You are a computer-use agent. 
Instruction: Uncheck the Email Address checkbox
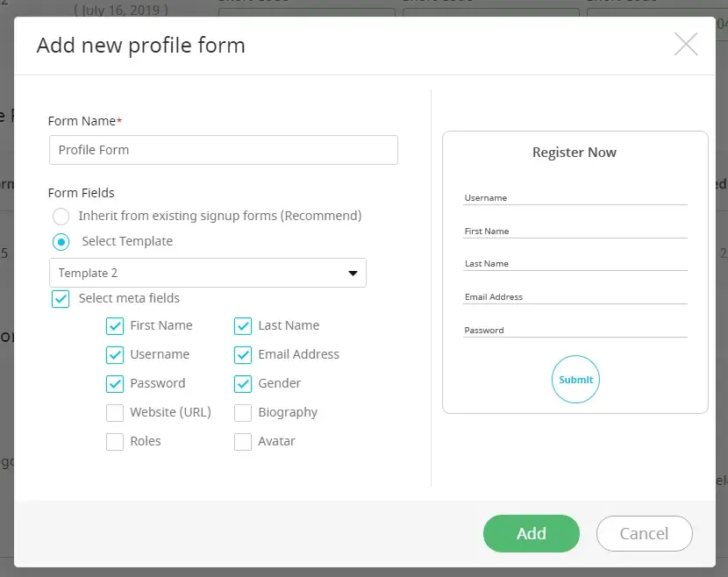pyautogui.click(x=243, y=355)
